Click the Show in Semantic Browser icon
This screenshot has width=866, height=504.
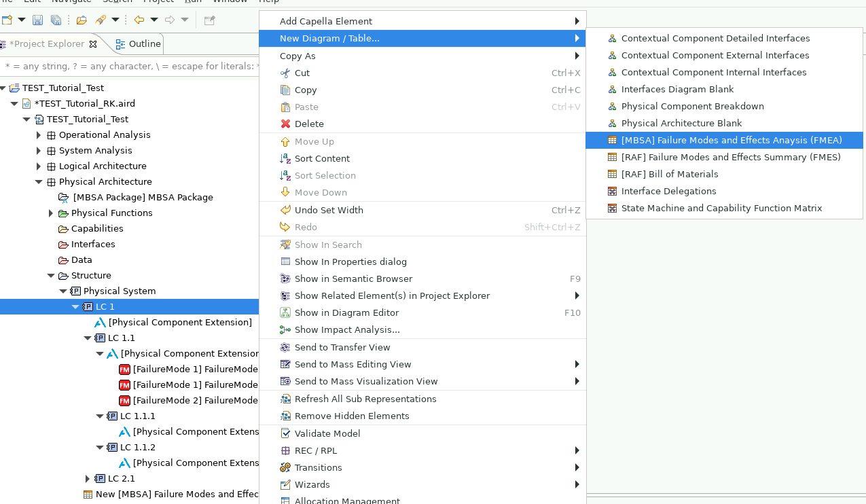tap(285, 279)
